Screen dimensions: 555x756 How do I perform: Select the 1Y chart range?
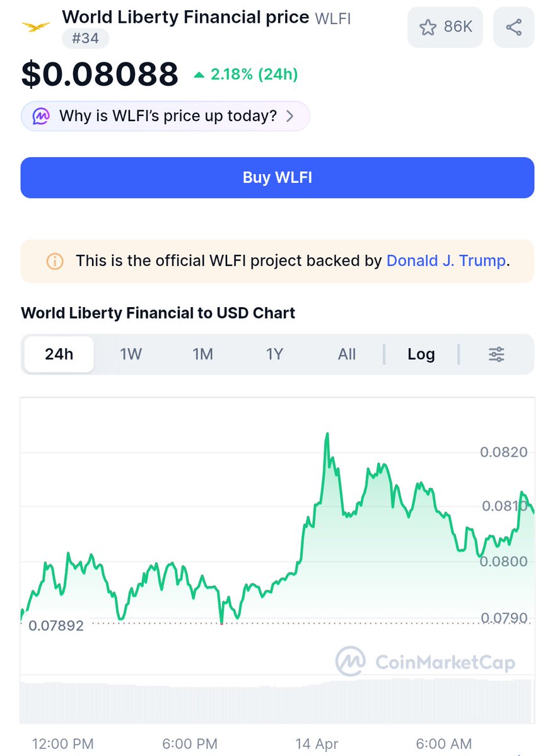pyautogui.click(x=274, y=354)
